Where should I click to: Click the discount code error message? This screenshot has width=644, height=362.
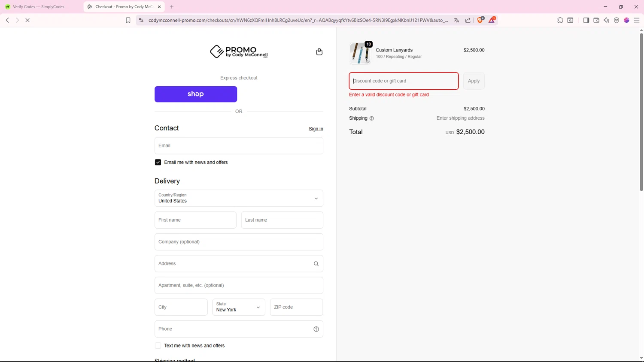point(389,95)
